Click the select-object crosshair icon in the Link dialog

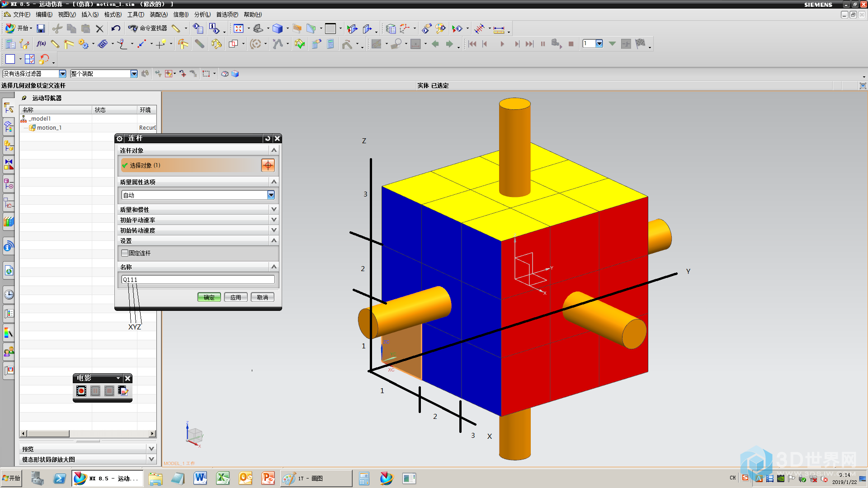coord(268,165)
